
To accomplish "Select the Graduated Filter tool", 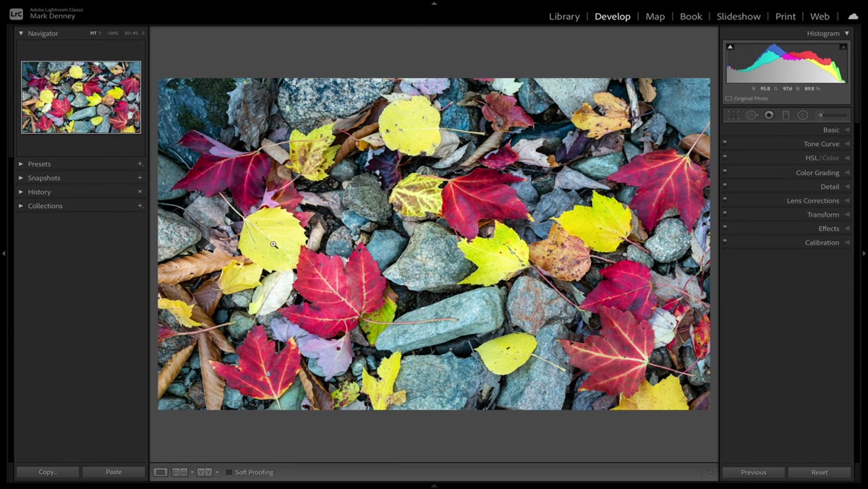I will pyautogui.click(x=786, y=115).
